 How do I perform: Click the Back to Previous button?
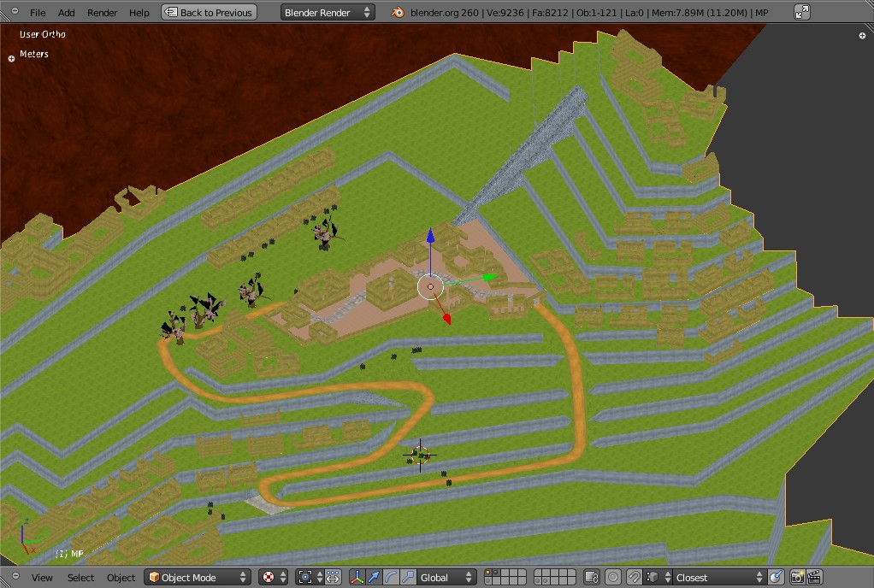click(209, 13)
